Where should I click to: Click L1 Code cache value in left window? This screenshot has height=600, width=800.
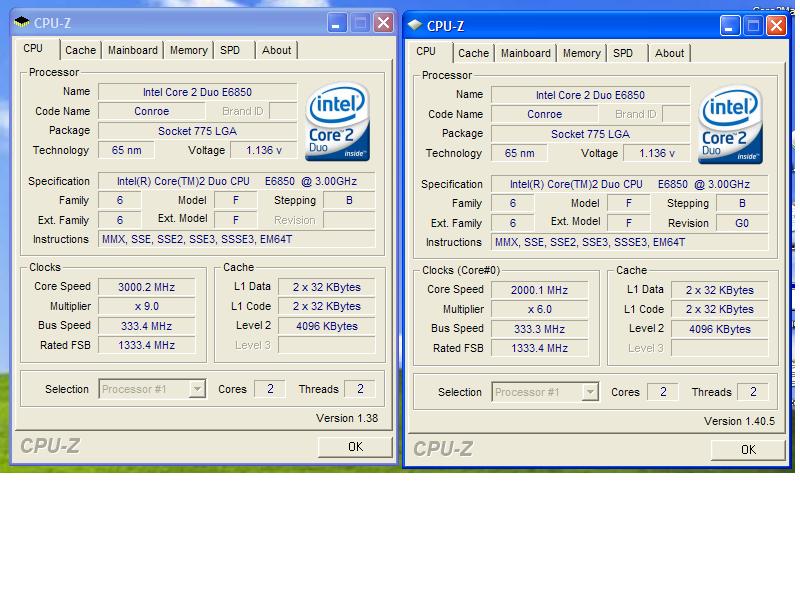click(x=327, y=306)
